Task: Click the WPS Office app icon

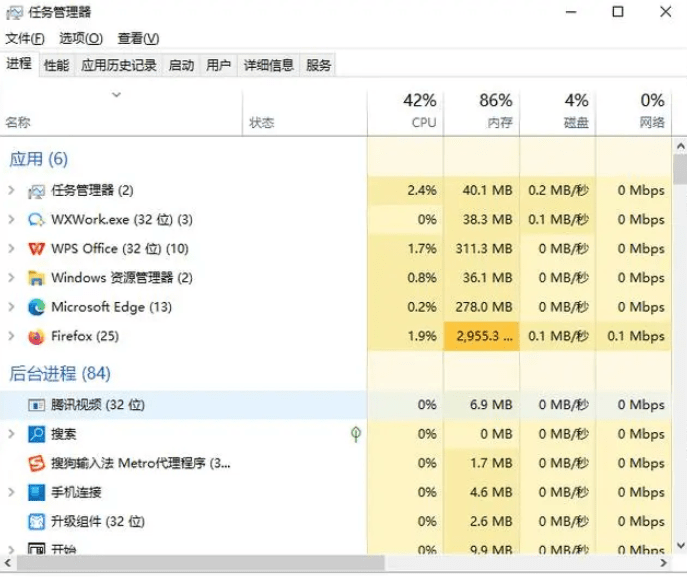Action: (37, 249)
